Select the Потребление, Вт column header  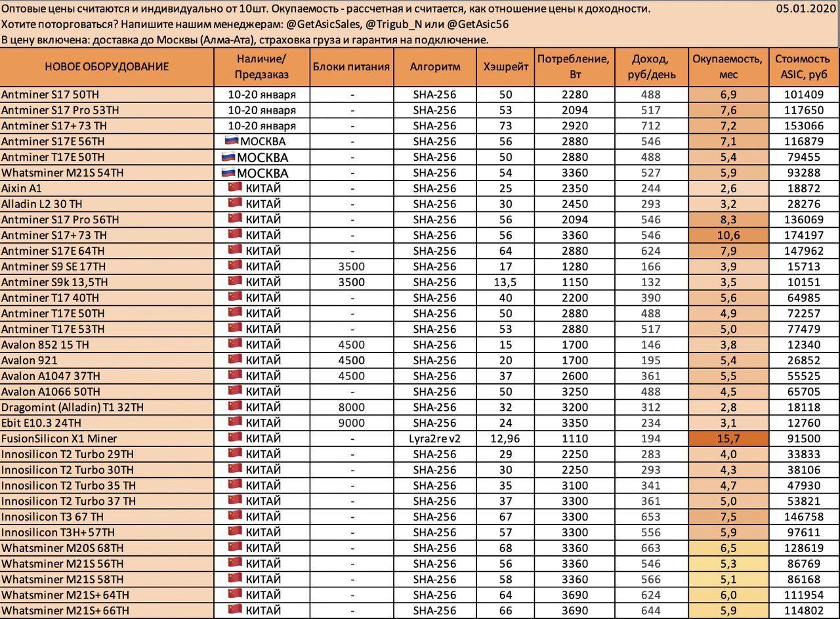click(574, 67)
